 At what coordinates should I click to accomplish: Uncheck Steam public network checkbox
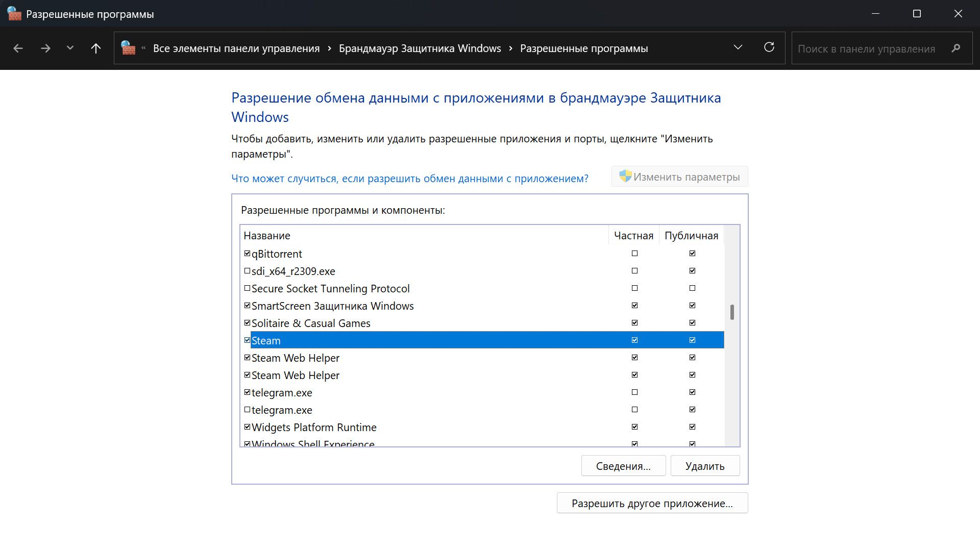[x=692, y=340]
